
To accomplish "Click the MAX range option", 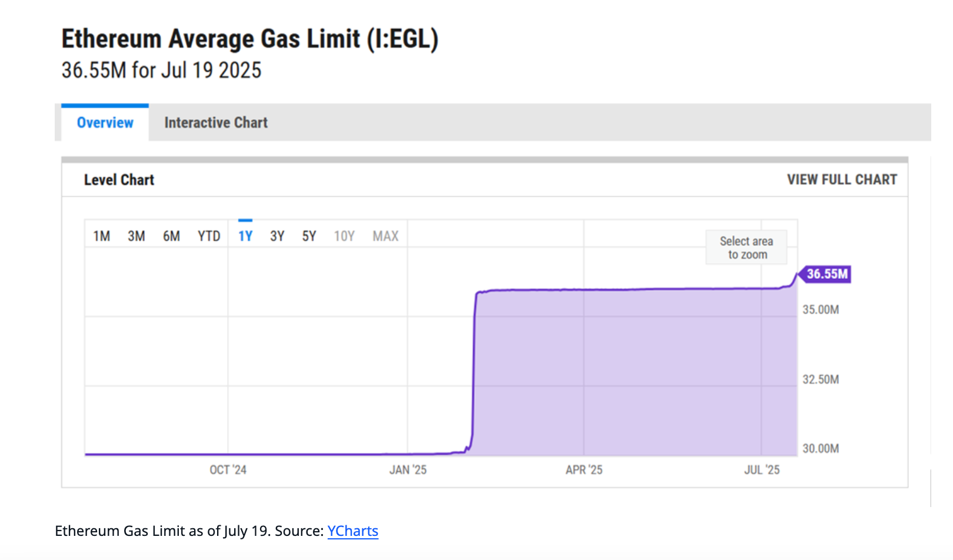I will click(385, 236).
